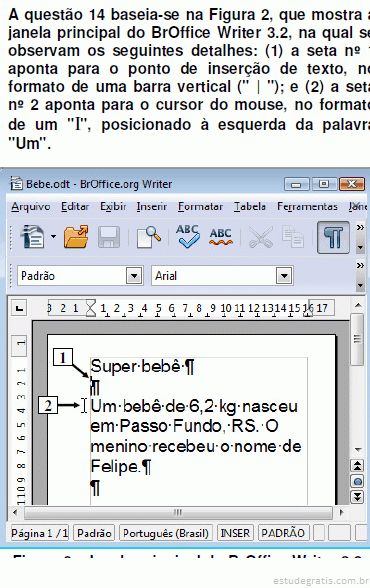Click Página 1 / 1 in status bar

pos(39,533)
